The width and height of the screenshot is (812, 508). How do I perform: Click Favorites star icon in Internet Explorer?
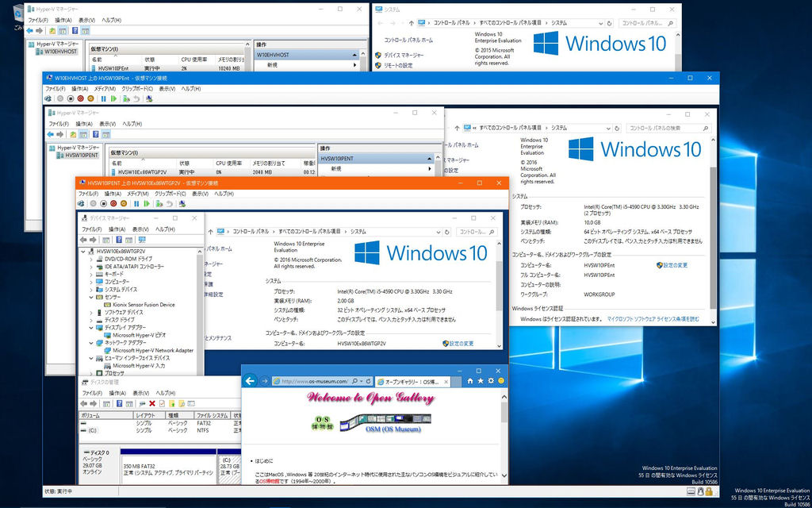coord(480,381)
